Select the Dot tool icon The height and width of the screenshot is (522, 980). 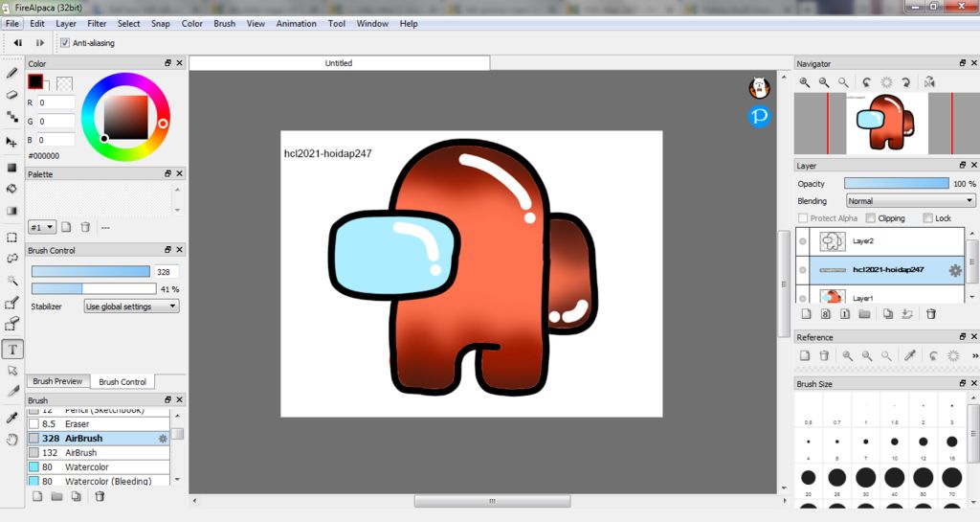click(x=11, y=116)
